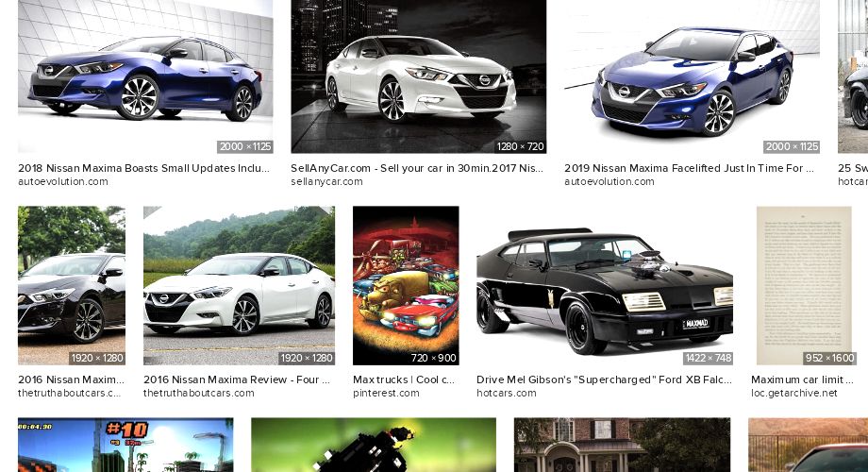Open the blue 2018 Nissan Maxima thumbnail

click(x=145, y=76)
